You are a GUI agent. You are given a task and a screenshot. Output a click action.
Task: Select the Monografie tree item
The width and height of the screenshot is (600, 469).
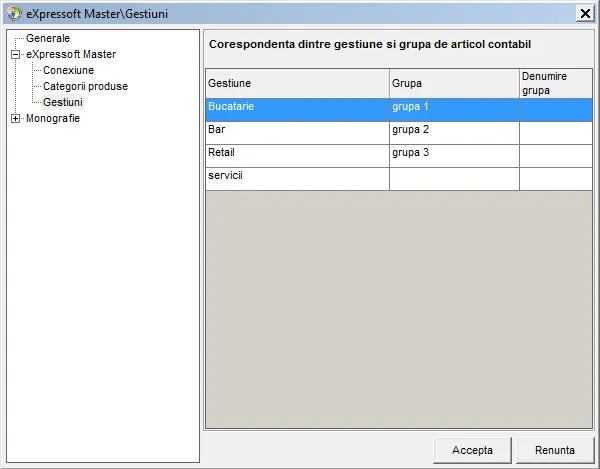(x=53, y=119)
